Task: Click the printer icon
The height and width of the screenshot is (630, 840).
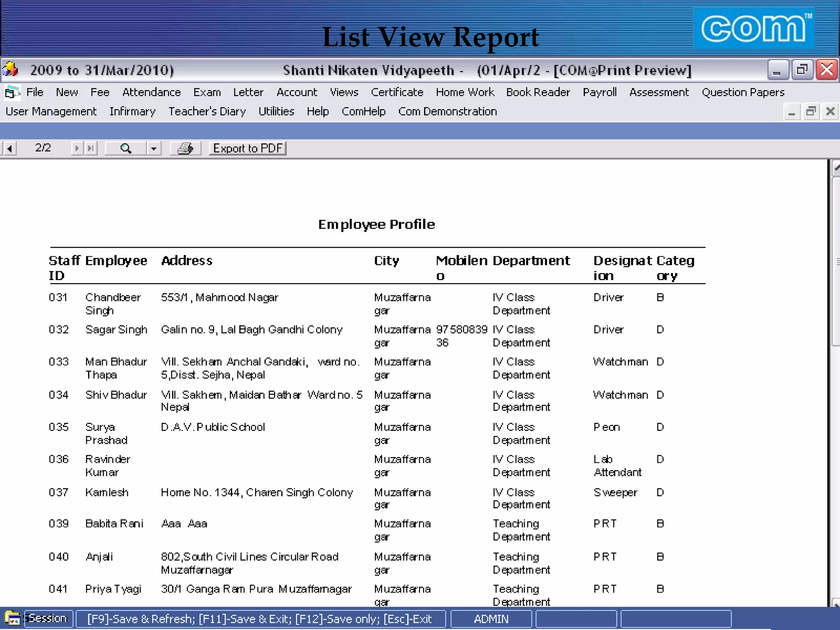Action: tap(185, 148)
